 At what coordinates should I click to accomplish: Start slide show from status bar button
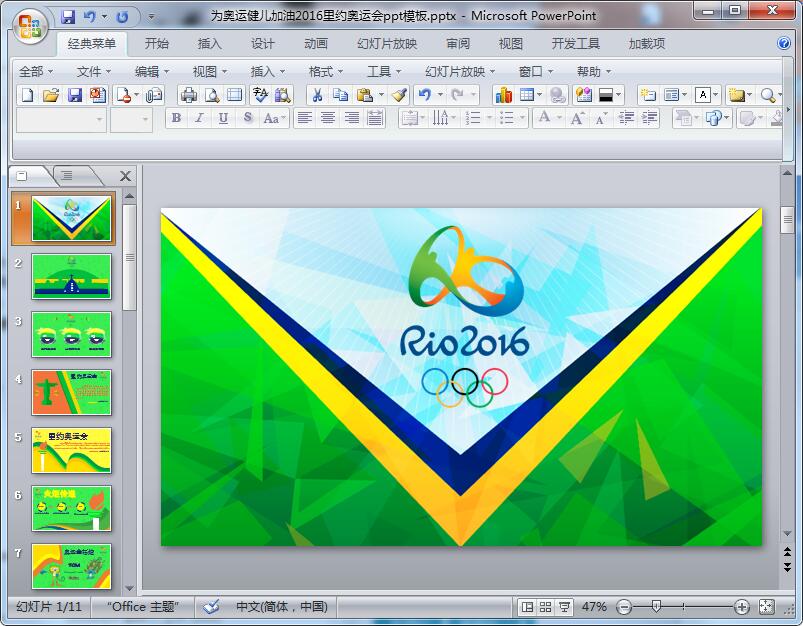point(564,607)
